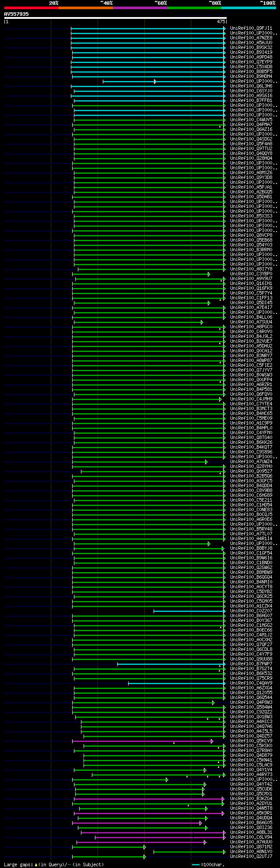The height and width of the screenshot is (868, 280).
Task: Select hit label UniRef100_Q5DI45
Action: [x=251, y=303]
